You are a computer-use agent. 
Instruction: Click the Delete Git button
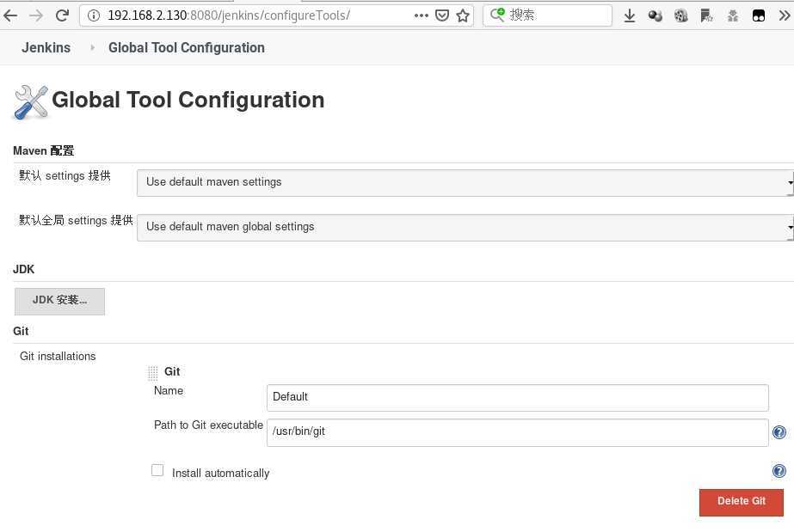pos(742,502)
